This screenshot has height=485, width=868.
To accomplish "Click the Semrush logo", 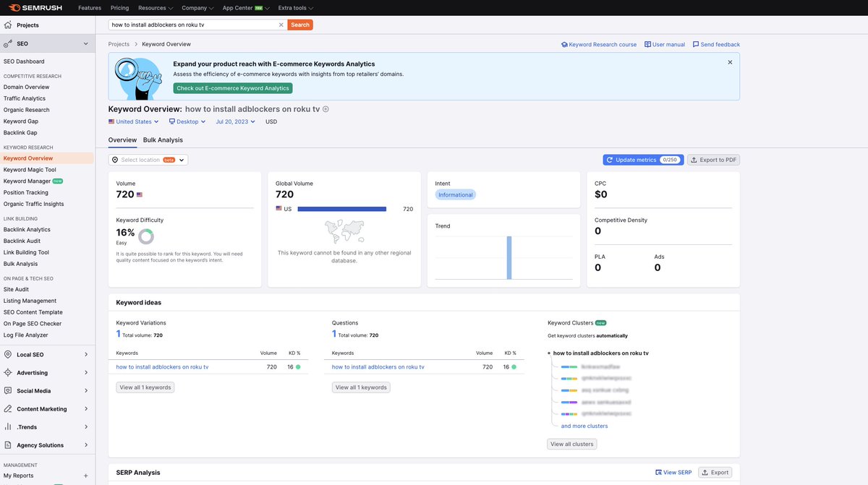I will [x=36, y=8].
